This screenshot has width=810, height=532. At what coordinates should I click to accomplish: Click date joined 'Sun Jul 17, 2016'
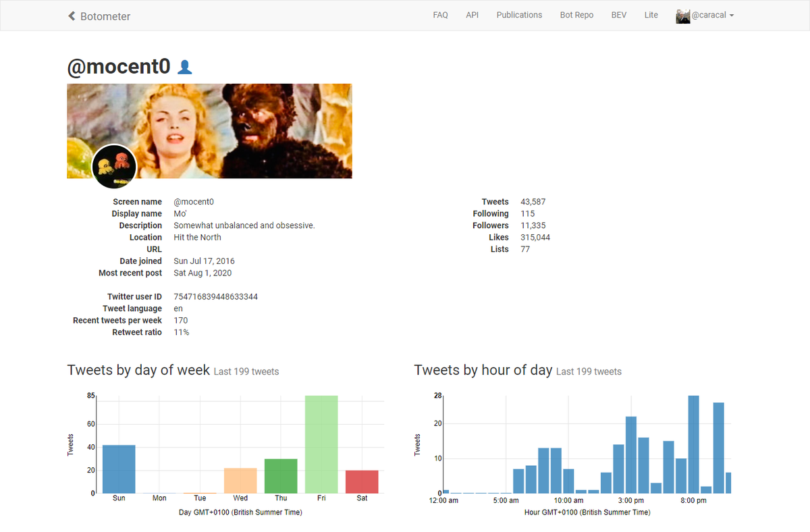[x=204, y=261]
